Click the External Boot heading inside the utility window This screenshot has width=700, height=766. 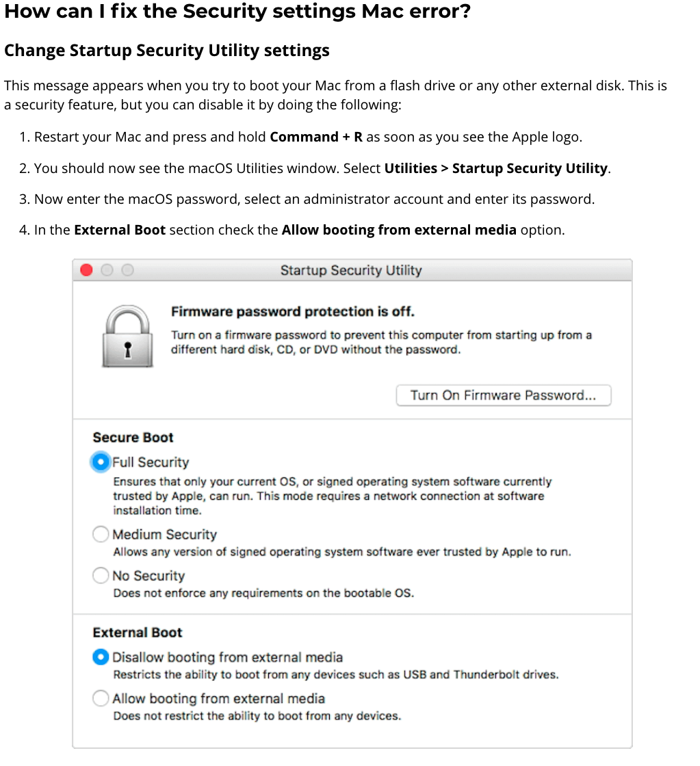tap(138, 633)
